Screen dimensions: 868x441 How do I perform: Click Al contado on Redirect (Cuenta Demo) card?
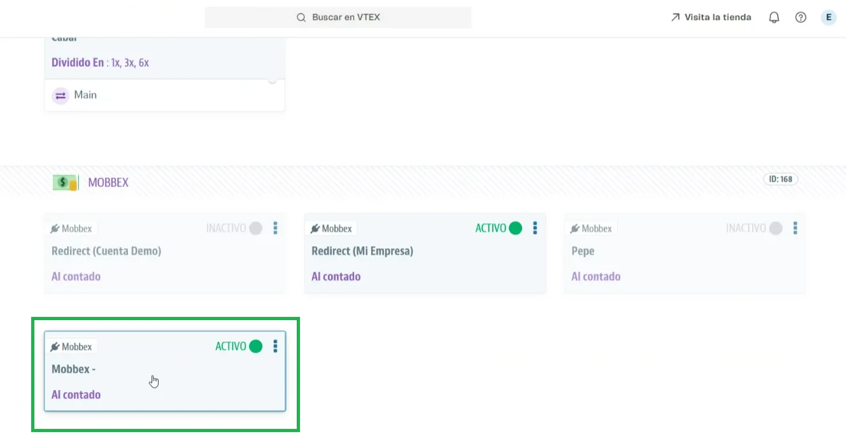pos(76,277)
